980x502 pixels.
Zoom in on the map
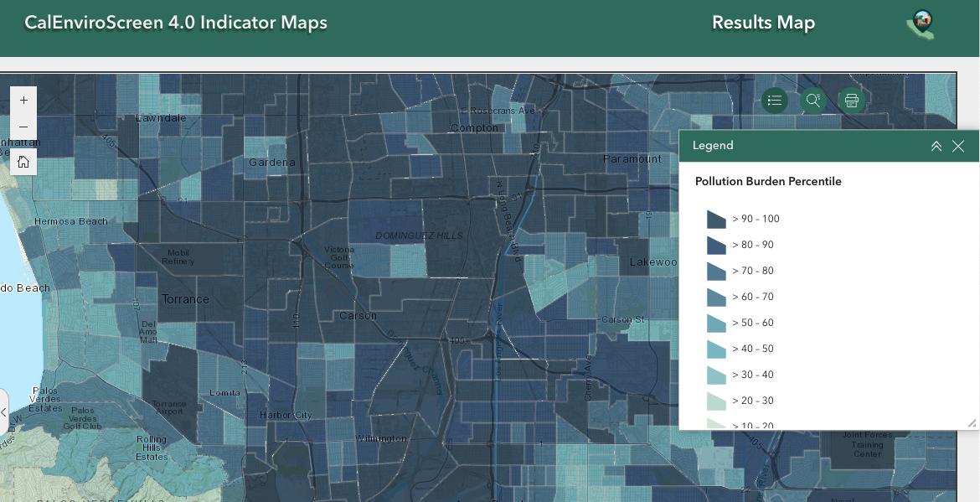point(23,100)
